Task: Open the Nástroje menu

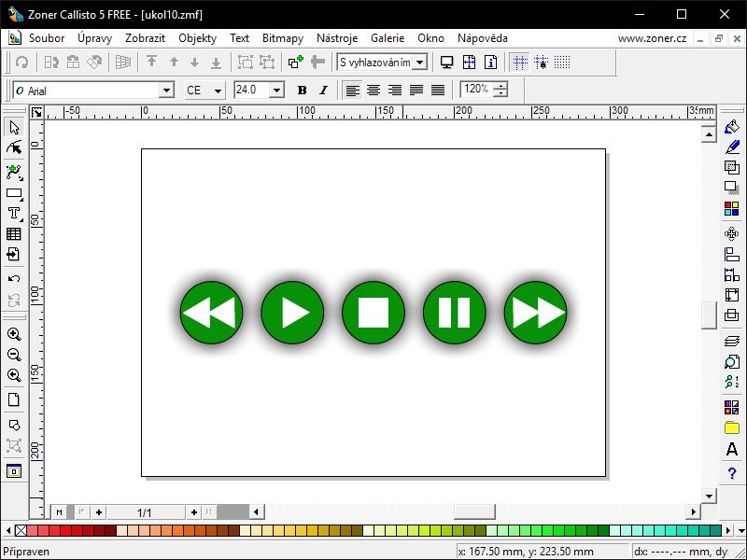Action: [x=337, y=38]
